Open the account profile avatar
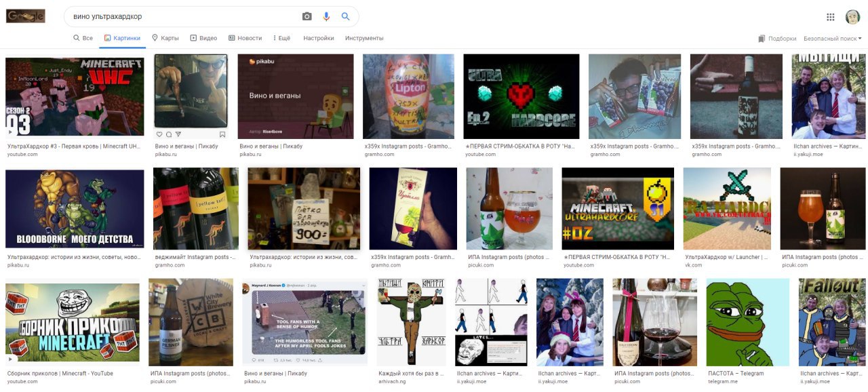This screenshot has width=868, height=392. click(x=852, y=17)
